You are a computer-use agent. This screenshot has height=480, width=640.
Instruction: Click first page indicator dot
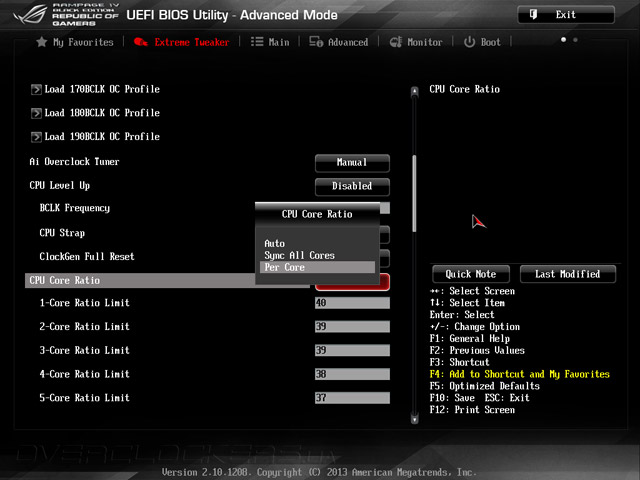pyautogui.click(x=563, y=40)
